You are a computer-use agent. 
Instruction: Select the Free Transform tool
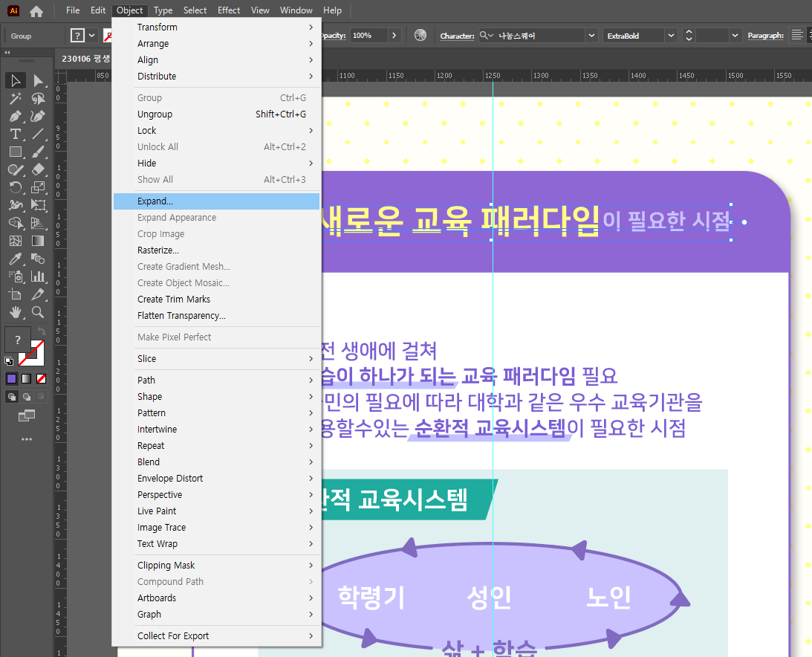(38, 205)
